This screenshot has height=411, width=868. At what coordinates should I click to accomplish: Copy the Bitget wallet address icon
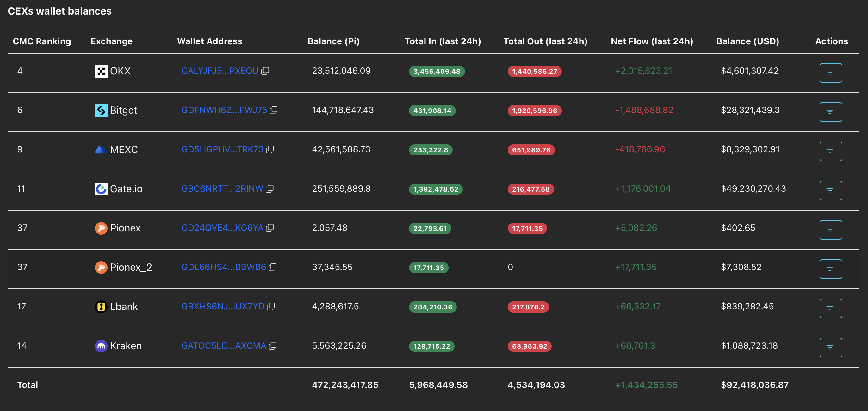point(274,110)
